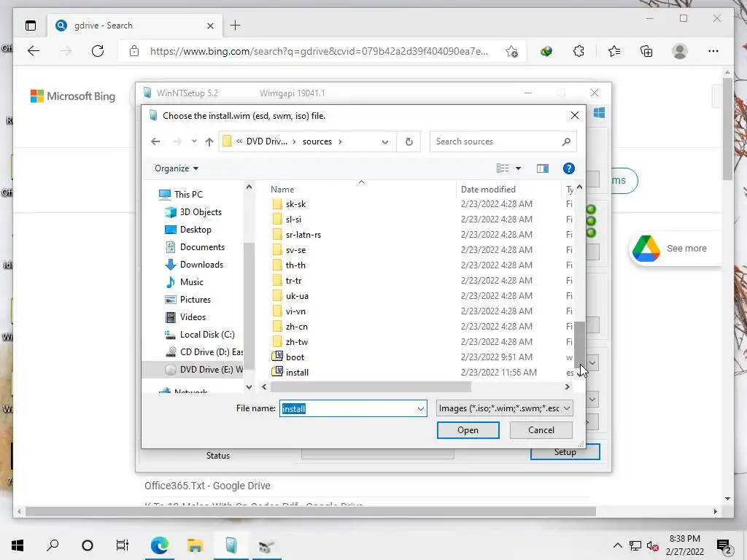Screen dimensions: 747x560
Task: Open Office365.Txt - Google Drive result
Action: click(x=207, y=486)
